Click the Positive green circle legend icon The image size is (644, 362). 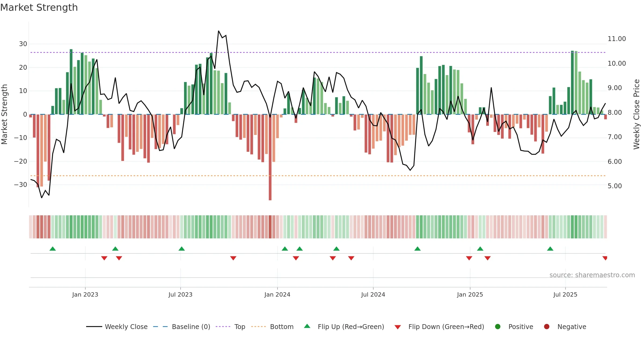[x=498, y=327]
